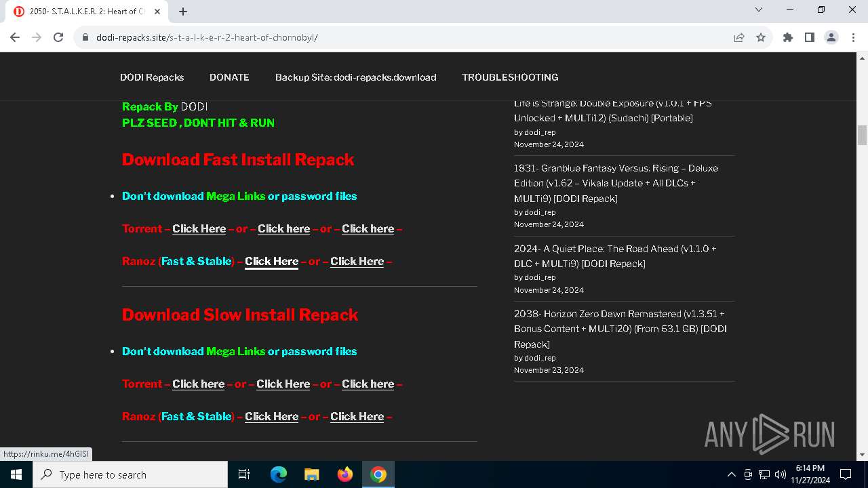The image size is (868, 488).
Task: Click the Download Slow Install Repack heading
Action: click(240, 315)
